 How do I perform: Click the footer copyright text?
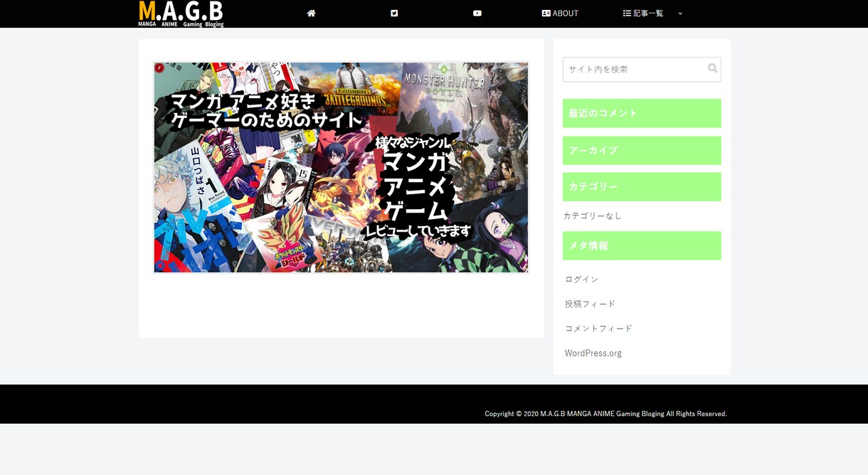(x=606, y=414)
